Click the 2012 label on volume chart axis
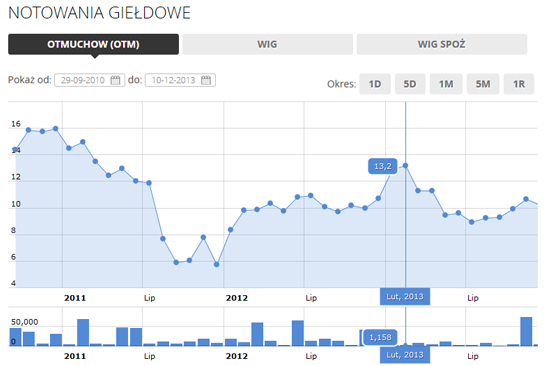 click(x=236, y=356)
